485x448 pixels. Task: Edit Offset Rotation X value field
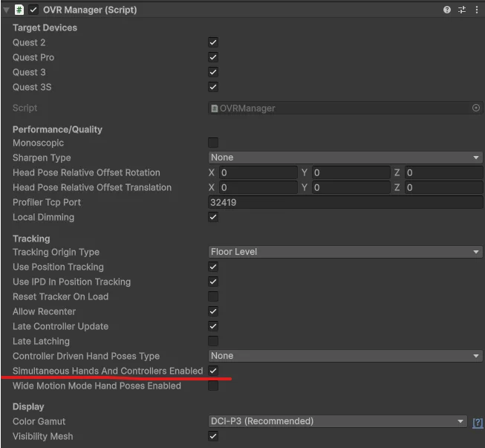(258, 172)
